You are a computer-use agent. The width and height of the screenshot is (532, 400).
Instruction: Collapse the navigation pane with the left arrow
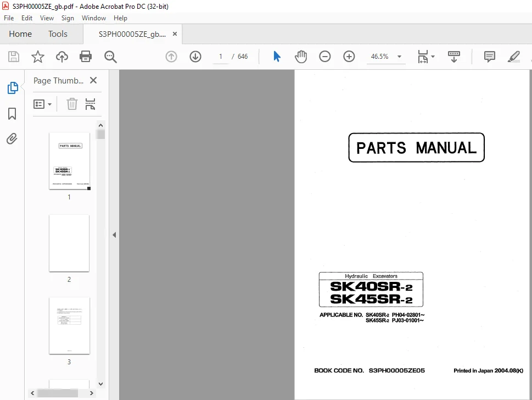click(114, 235)
